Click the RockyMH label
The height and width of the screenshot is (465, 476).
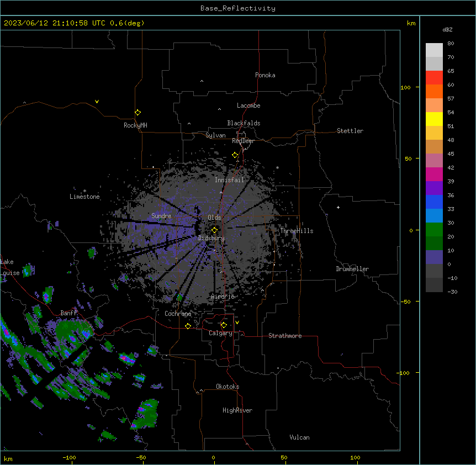(x=135, y=125)
